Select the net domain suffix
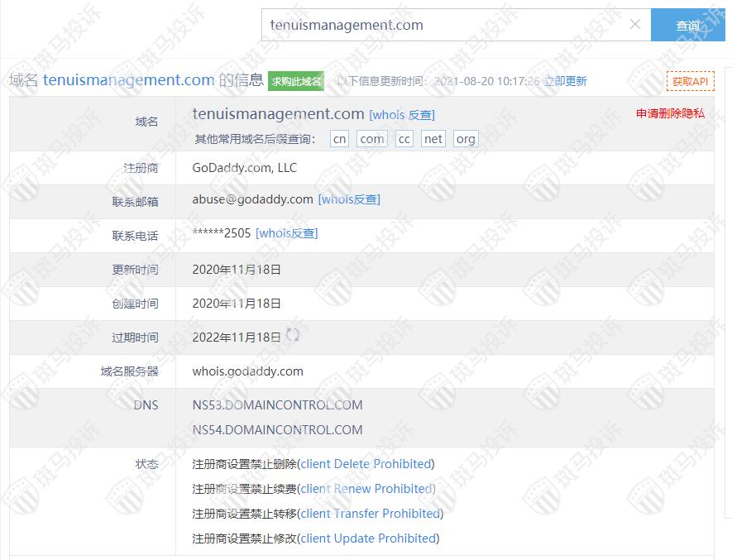The height and width of the screenshot is (560, 732). (x=433, y=139)
